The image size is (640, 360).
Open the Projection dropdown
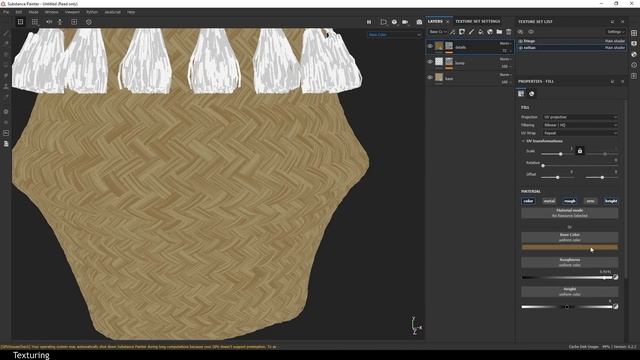point(580,117)
